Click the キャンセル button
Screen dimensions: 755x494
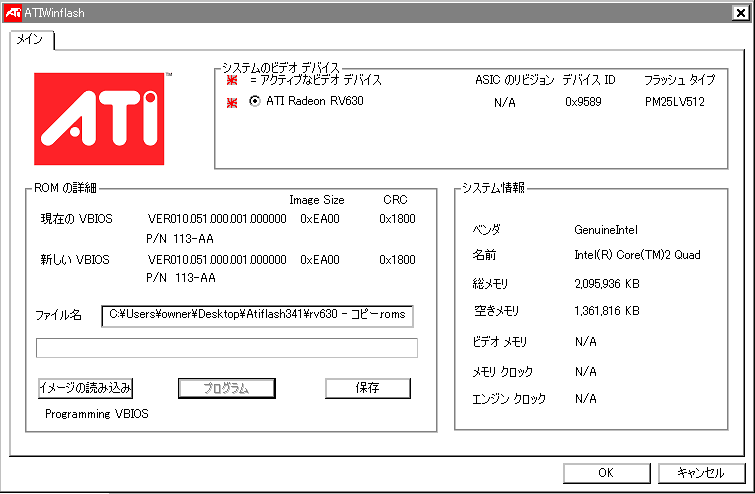701,473
